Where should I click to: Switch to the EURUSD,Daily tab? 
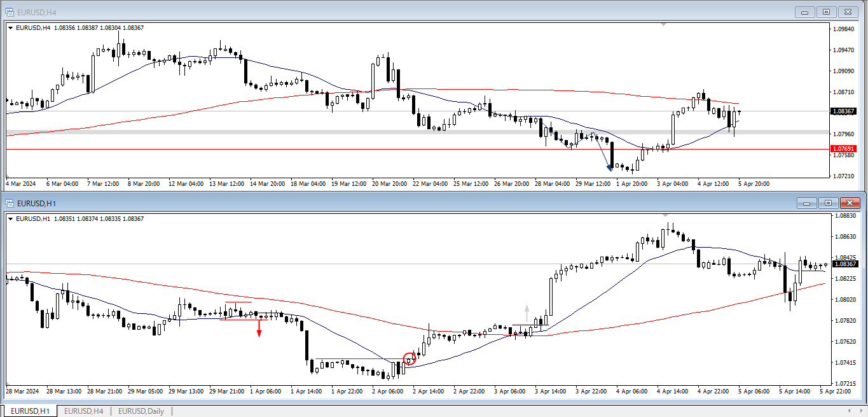pyautogui.click(x=141, y=411)
